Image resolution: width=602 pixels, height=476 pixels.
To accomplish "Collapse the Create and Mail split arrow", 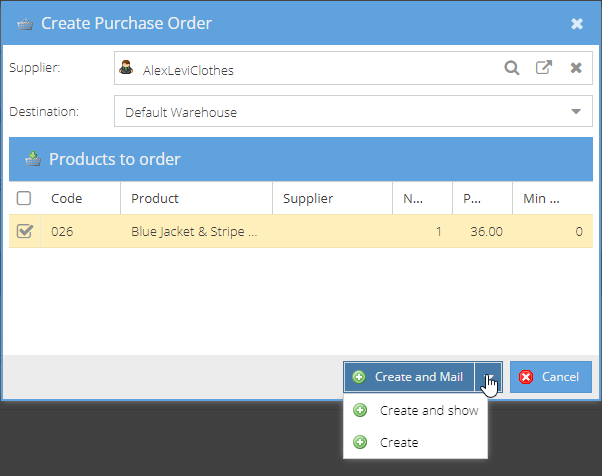I will click(x=488, y=377).
